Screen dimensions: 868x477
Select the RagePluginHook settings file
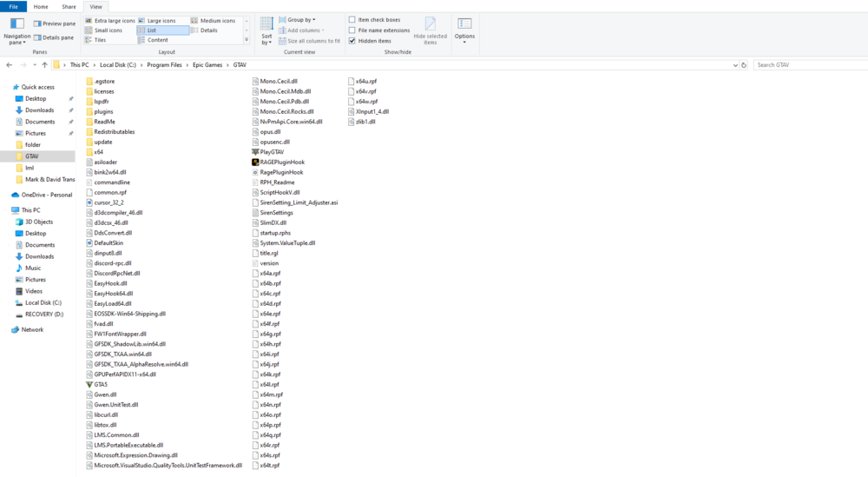pyautogui.click(x=278, y=172)
